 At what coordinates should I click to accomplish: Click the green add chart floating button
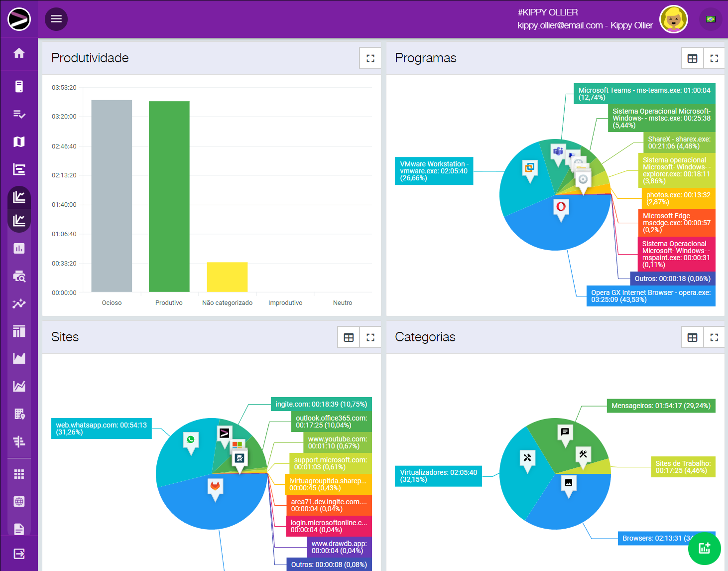pos(704,548)
